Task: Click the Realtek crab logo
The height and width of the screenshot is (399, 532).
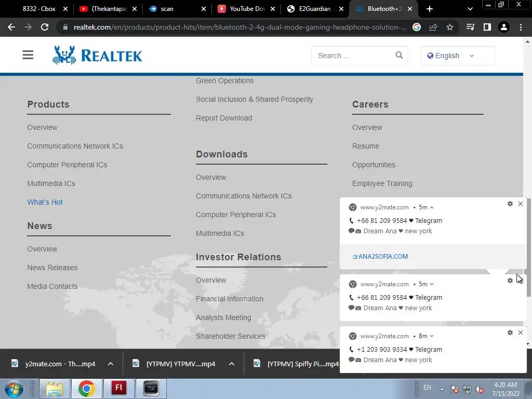Action: [x=64, y=55]
